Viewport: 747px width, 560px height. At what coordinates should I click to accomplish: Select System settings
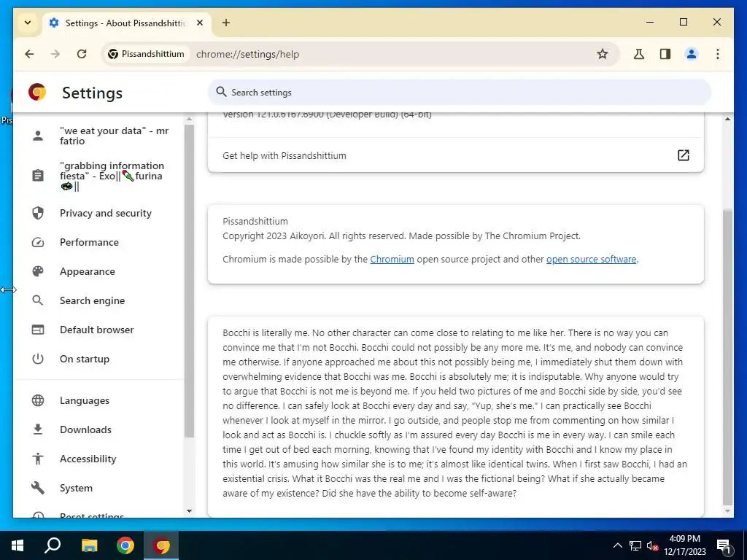100,488
